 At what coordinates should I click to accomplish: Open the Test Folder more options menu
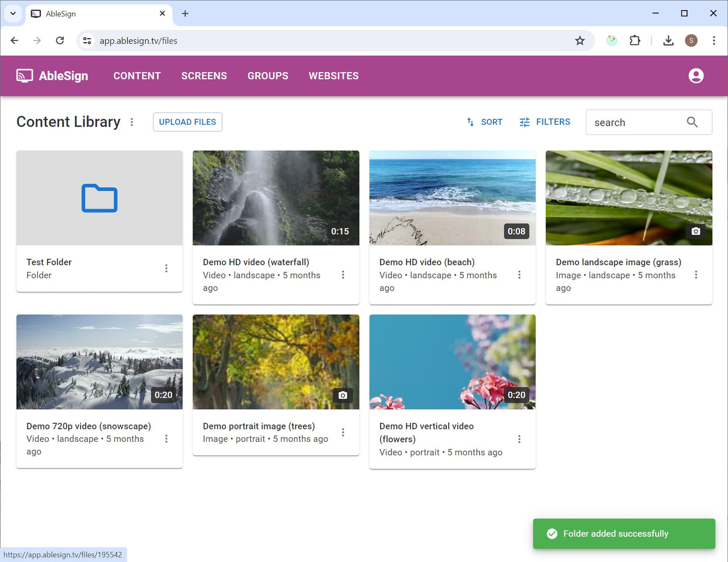[x=166, y=269]
